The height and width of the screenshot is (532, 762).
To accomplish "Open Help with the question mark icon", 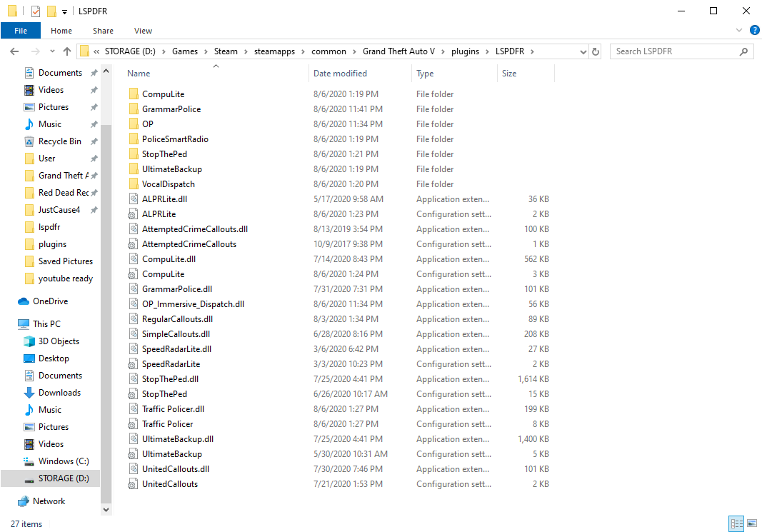I will [754, 30].
